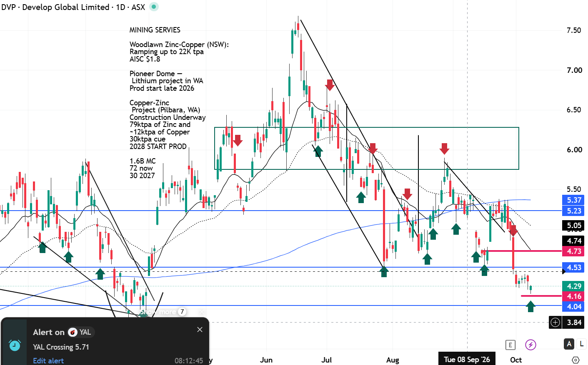
Task: Click the Jun label on the time axis
Action: [266, 360]
